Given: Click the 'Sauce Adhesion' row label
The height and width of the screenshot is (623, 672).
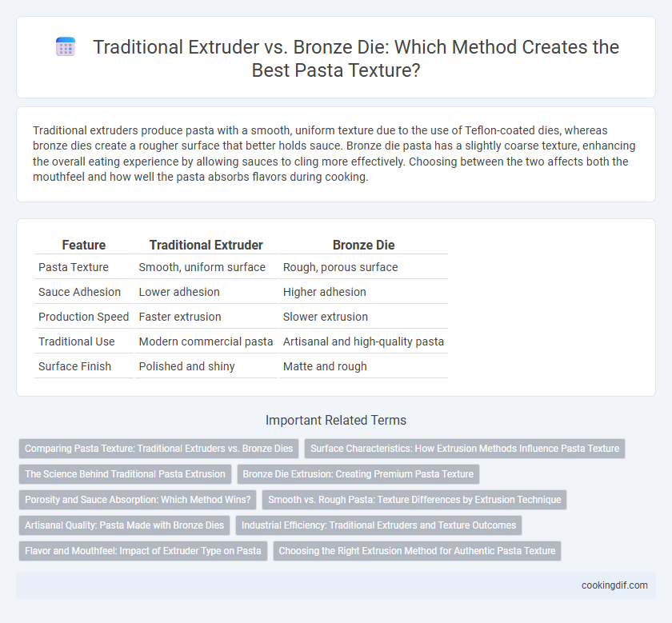Looking at the screenshot, I should pos(79,292).
